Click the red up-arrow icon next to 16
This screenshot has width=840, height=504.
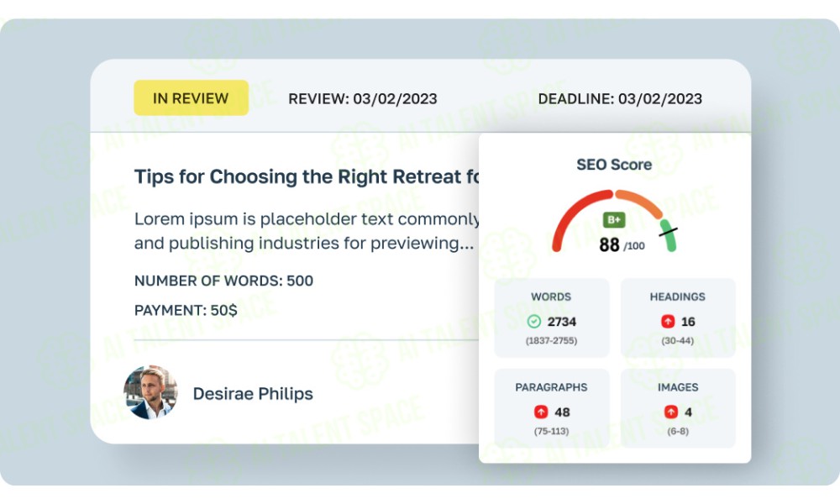click(669, 322)
